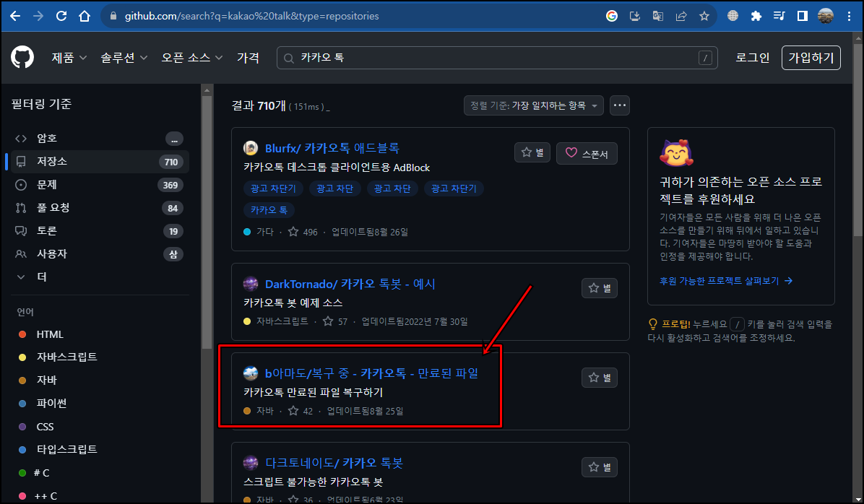This screenshot has width=864, height=504.
Task: Open b아마도/복구 중 - 카카오톡 repository link
Action: pyautogui.click(x=371, y=373)
